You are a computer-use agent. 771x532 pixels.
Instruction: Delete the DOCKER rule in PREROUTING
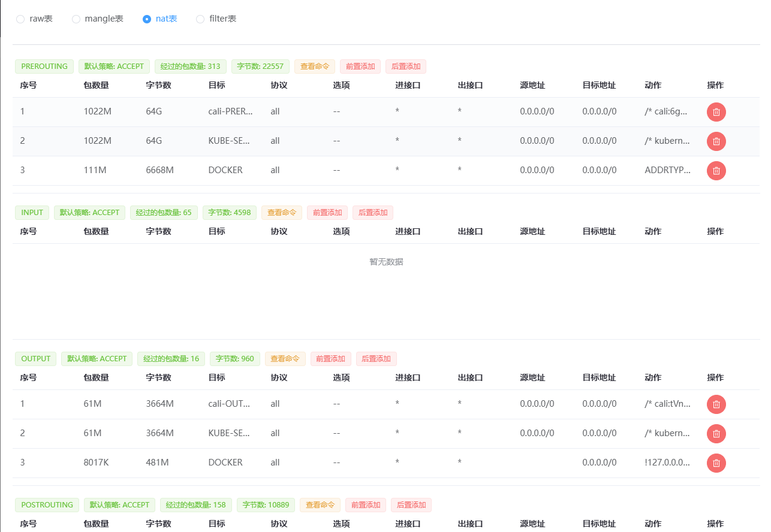click(x=716, y=171)
